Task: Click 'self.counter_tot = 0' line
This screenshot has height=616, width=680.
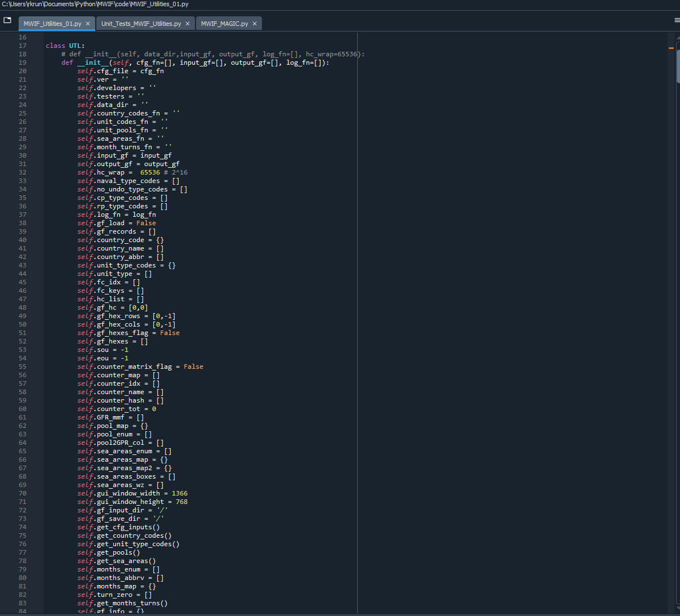Action: 117,409
